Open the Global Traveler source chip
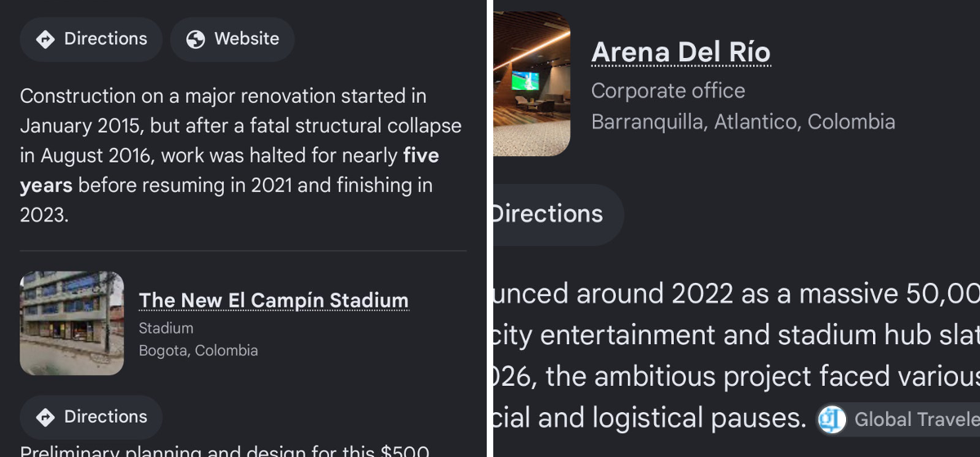The height and width of the screenshot is (457, 980). point(898,419)
